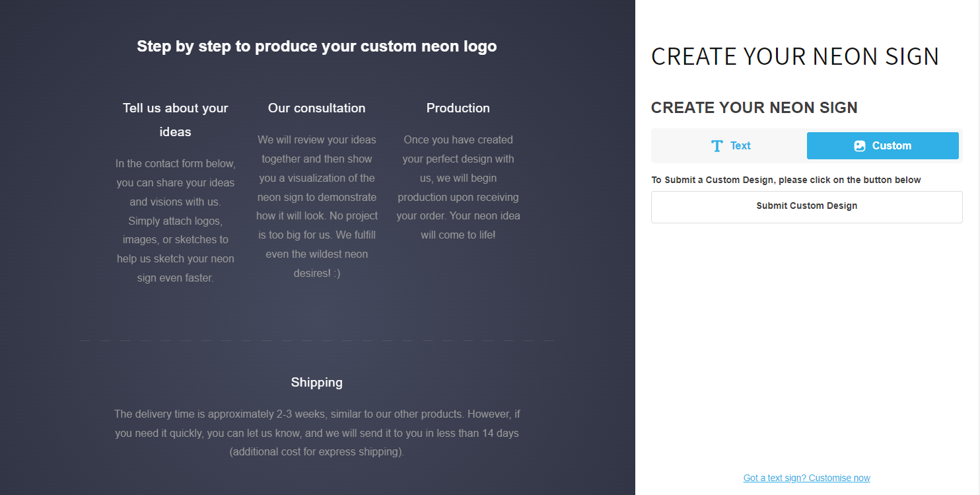Click the paragraph about sharing ideas in contact form
The height and width of the screenshot is (495, 980).
[175, 221]
